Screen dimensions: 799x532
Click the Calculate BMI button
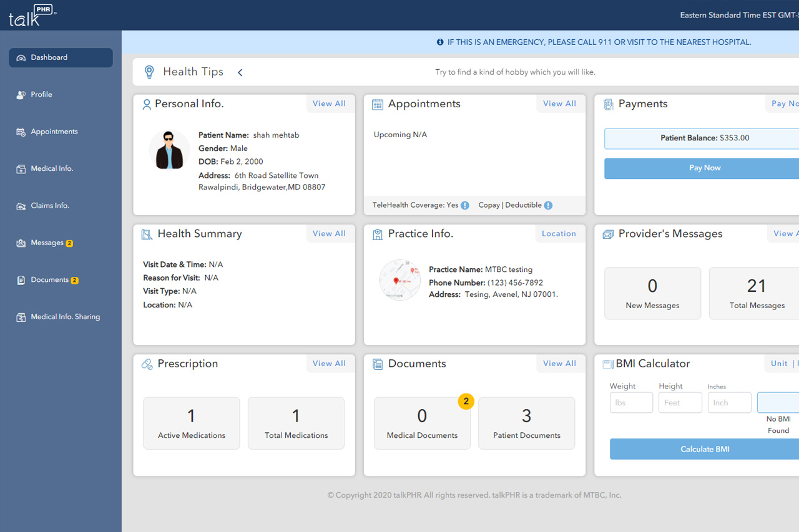pyautogui.click(x=704, y=449)
